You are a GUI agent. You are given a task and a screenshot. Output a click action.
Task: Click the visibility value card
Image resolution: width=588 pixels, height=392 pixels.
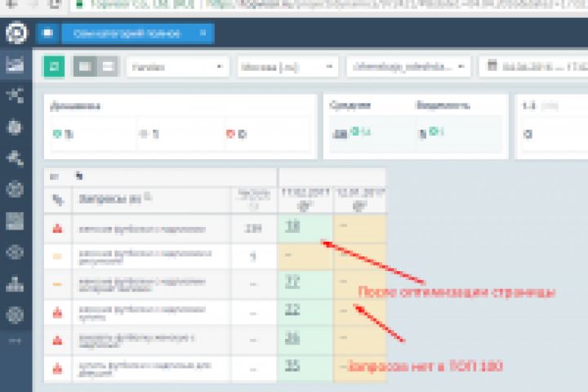(459, 133)
